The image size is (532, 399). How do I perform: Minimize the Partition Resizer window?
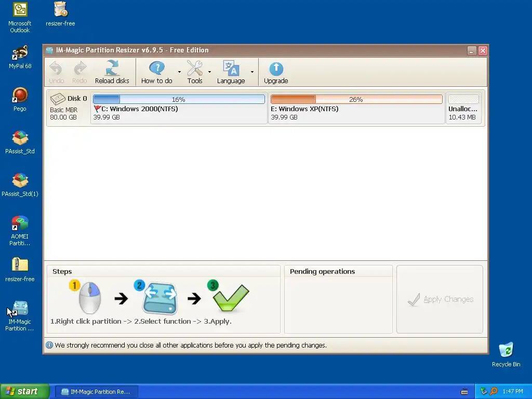(471, 50)
